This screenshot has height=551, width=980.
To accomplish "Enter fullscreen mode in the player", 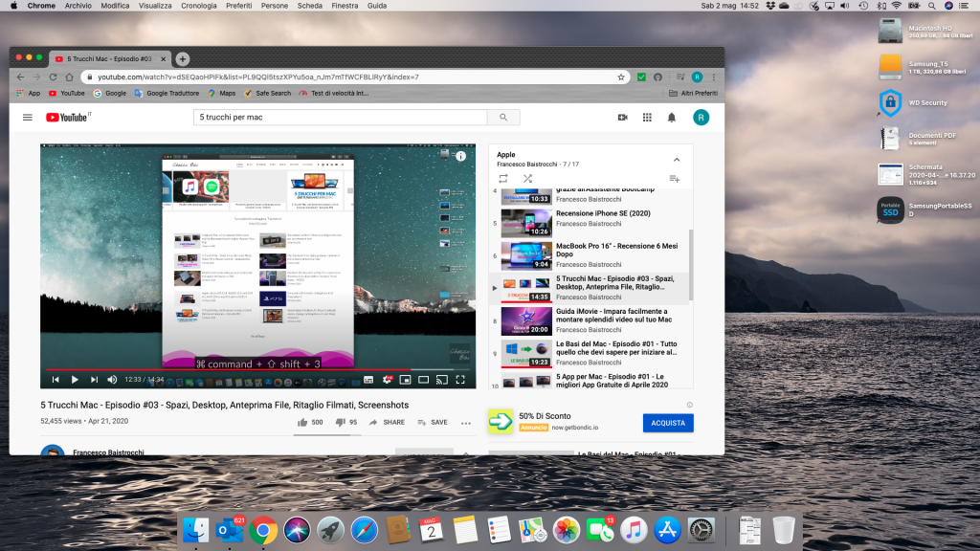I will coord(460,380).
